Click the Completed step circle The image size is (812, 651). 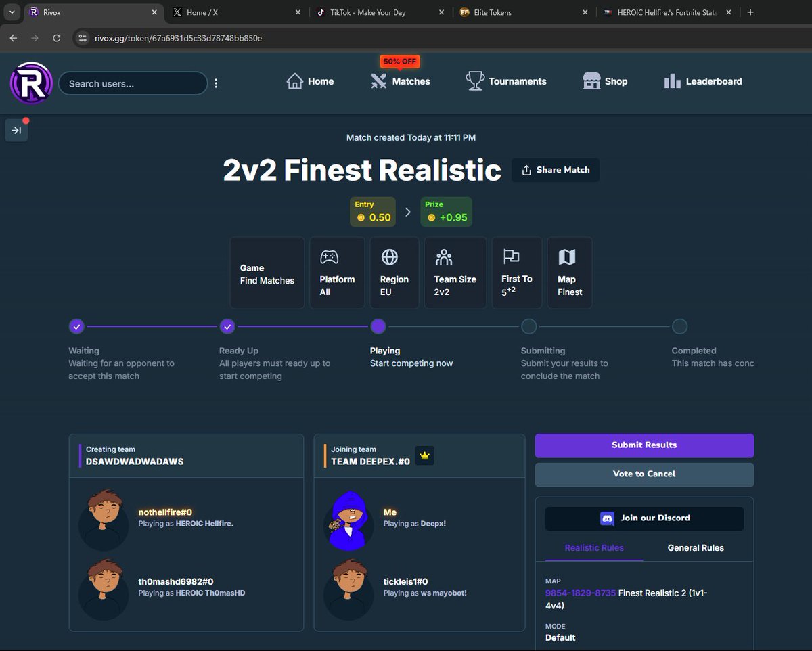pyautogui.click(x=680, y=327)
